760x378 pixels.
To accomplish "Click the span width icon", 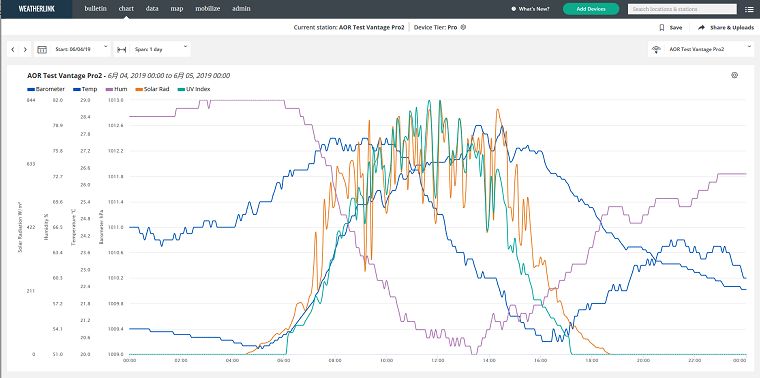I will click(122, 49).
